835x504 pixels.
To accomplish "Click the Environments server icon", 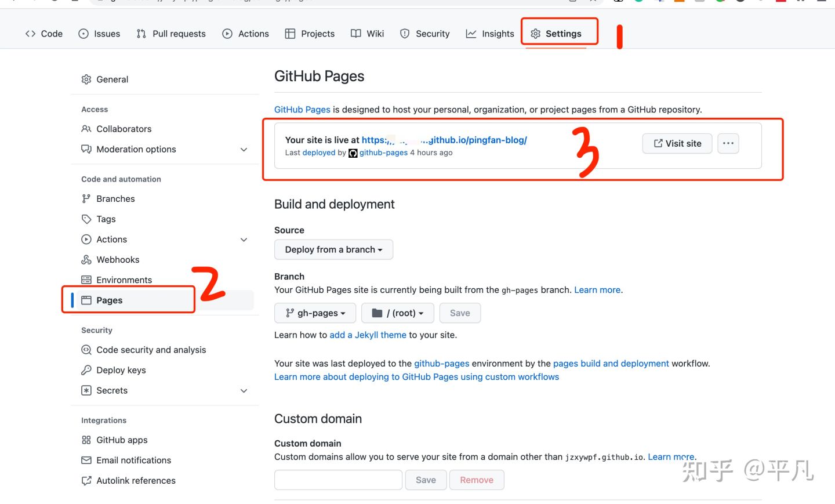I will coord(86,280).
